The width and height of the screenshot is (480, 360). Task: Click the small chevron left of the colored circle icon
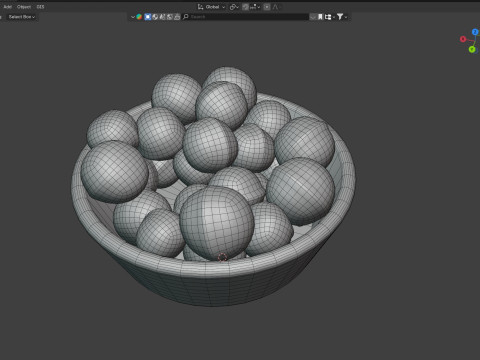133,17
